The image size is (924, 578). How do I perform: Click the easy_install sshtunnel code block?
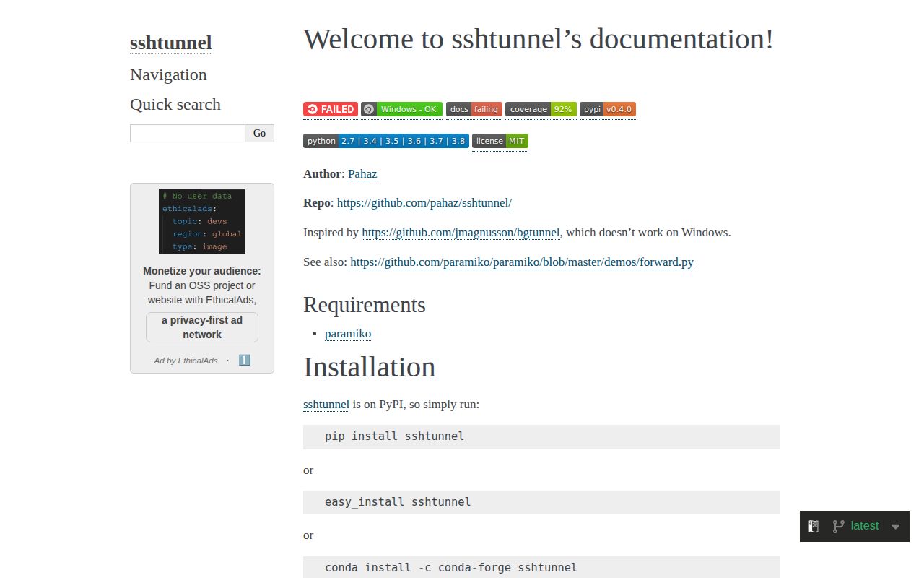click(541, 502)
